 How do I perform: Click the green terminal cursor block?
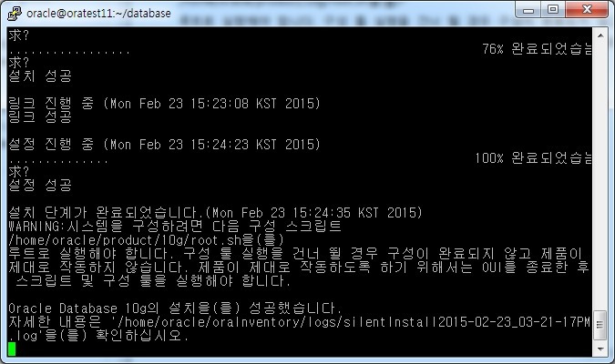(12, 349)
